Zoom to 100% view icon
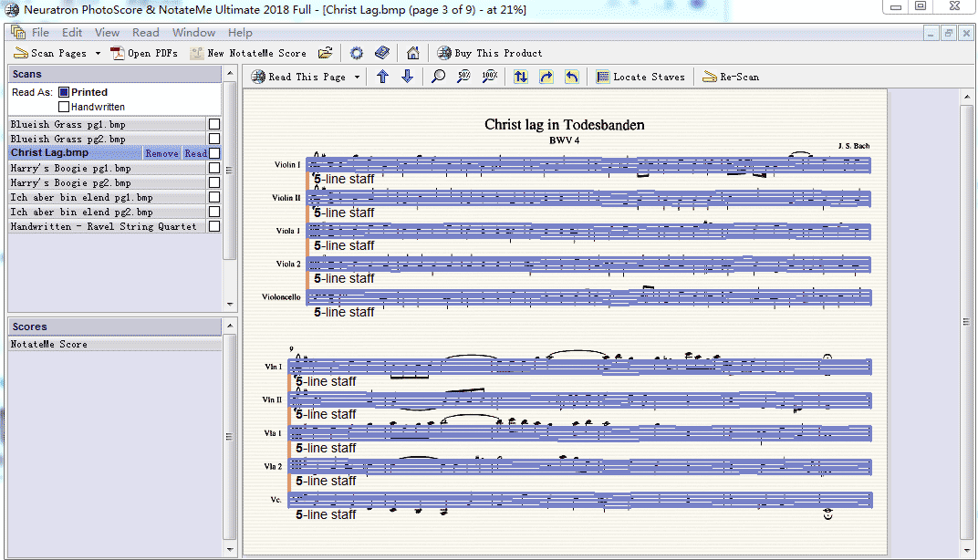978x560 pixels. coord(489,77)
